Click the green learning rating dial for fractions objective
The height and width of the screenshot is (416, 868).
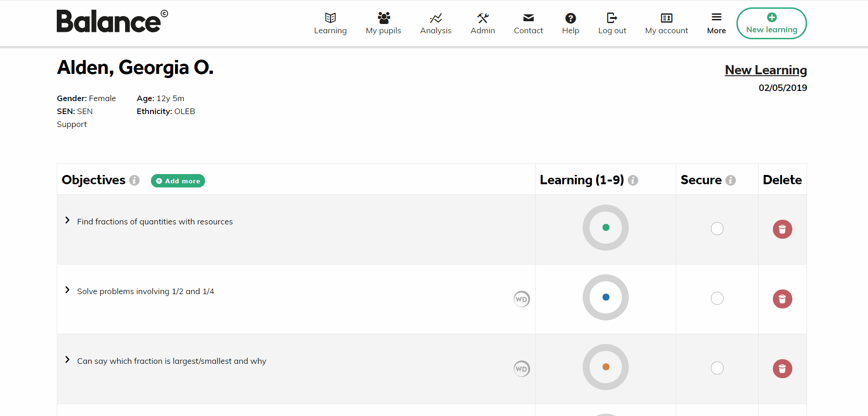click(x=605, y=228)
